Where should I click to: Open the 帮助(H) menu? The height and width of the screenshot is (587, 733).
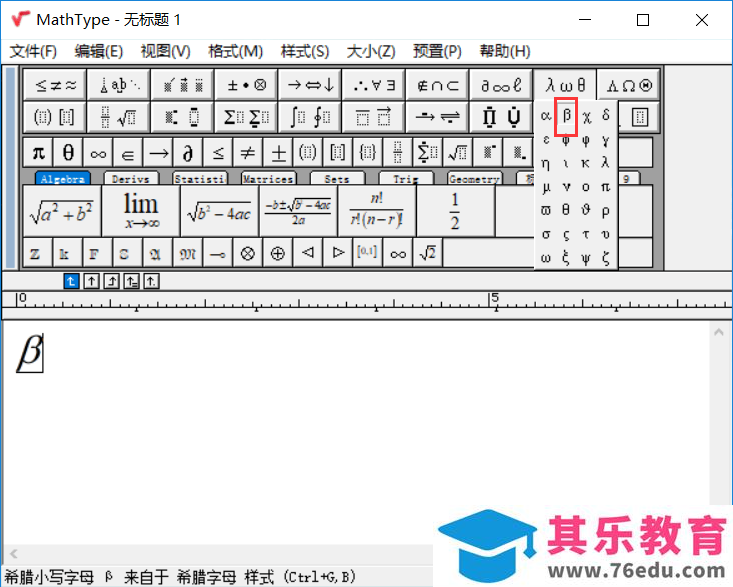(505, 51)
